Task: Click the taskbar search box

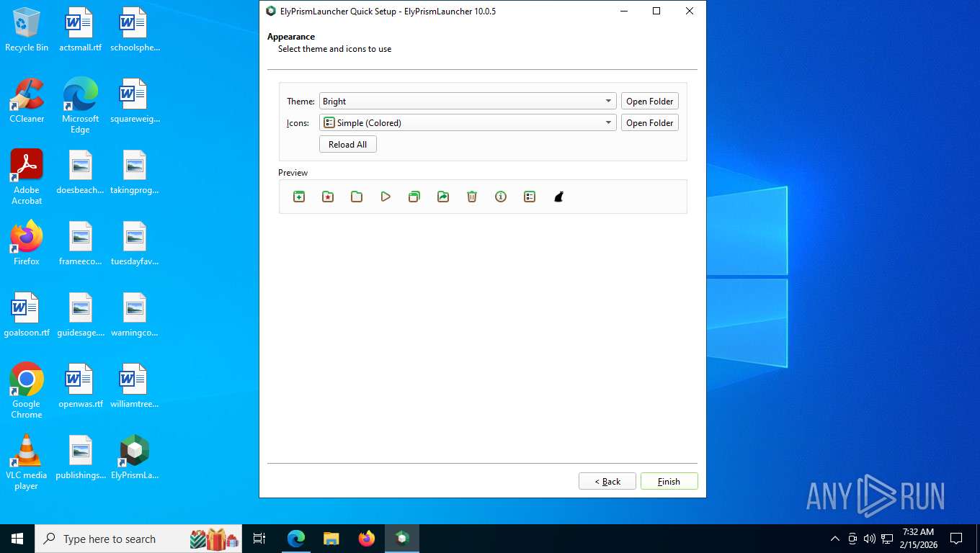Action: pos(138,539)
